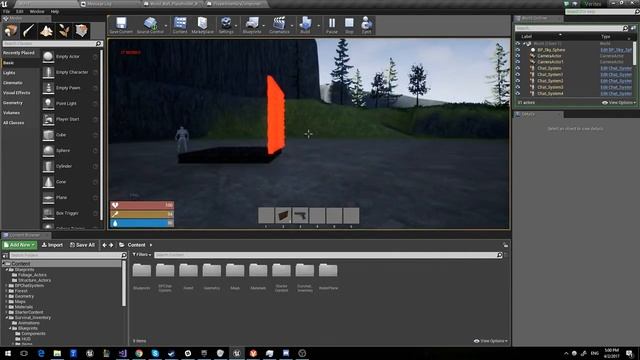The image size is (640, 360).
Task: Open Content Browser View Options dropdown
Action: (x=491, y=341)
